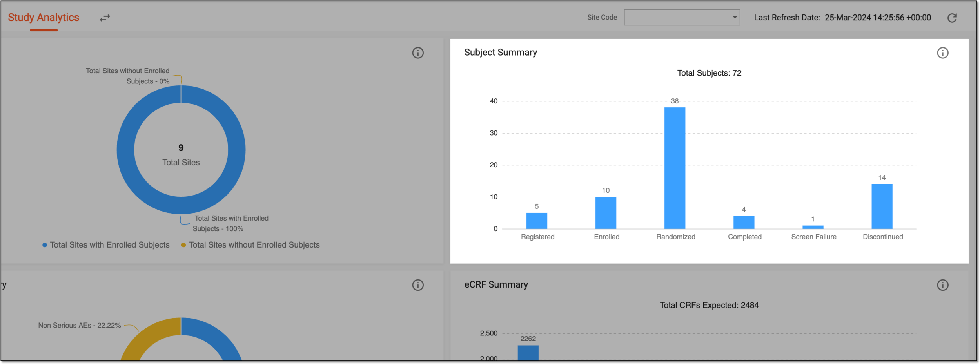This screenshot has width=980, height=364.
Task: Click the Completed bar showing 4
Action: point(744,223)
